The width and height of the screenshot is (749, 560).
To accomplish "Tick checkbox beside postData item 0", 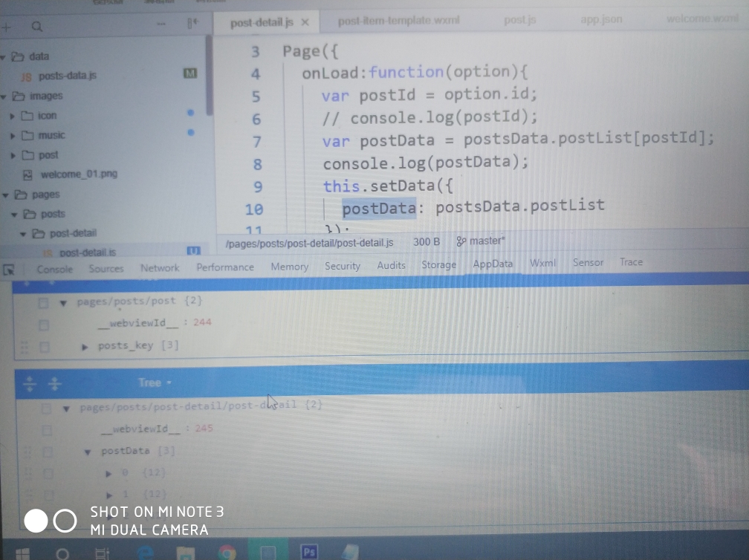I will coord(48,474).
